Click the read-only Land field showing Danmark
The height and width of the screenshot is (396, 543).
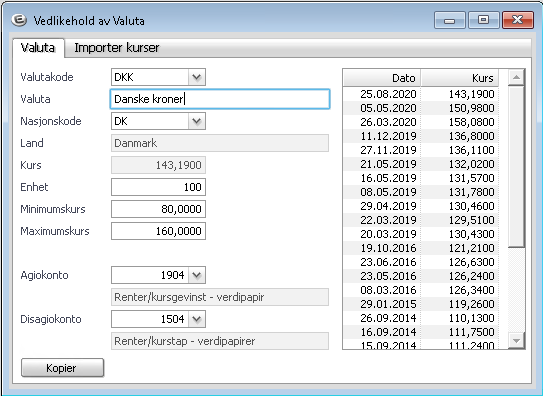point(220,143)
